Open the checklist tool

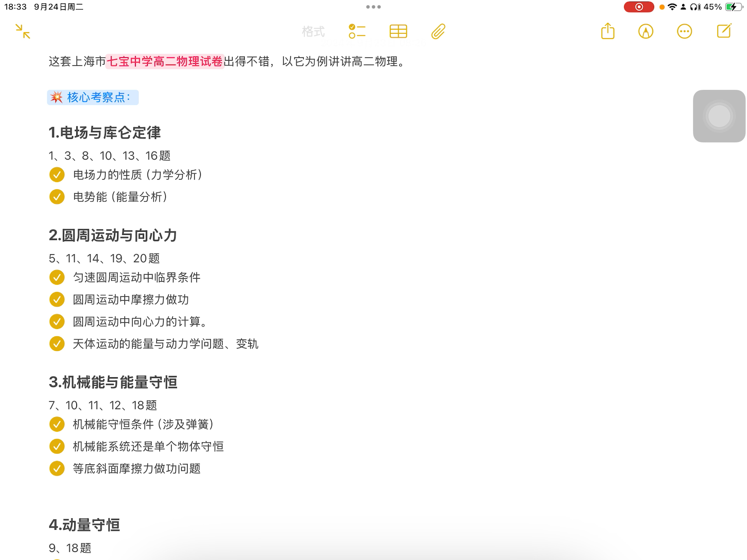[357, 31]
